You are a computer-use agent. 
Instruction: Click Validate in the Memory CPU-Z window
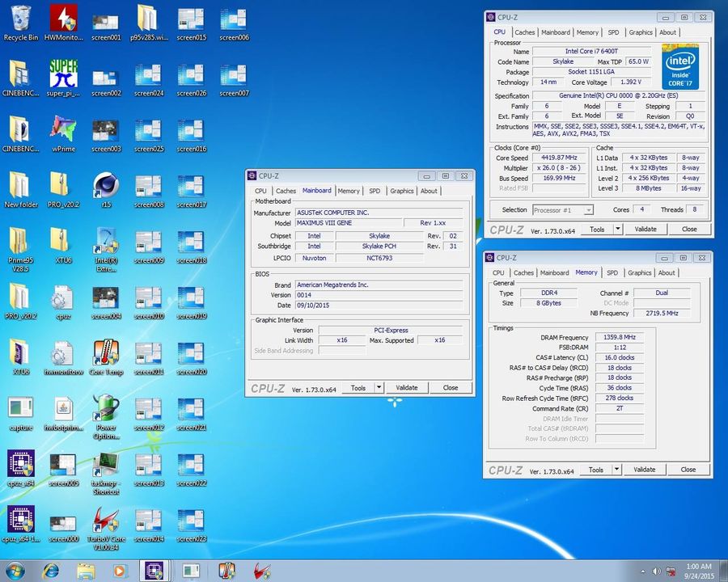(644, 470)
